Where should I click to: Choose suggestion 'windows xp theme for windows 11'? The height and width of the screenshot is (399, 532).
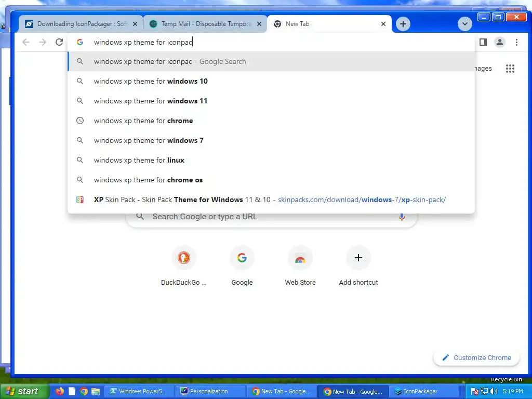[x=271, y=101]
